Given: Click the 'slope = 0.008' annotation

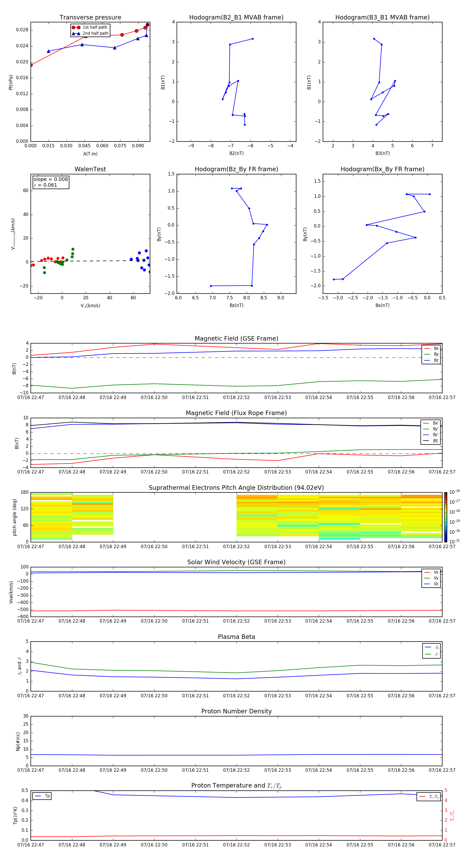Looking at the screenshot, I should [x=50, y=179].
